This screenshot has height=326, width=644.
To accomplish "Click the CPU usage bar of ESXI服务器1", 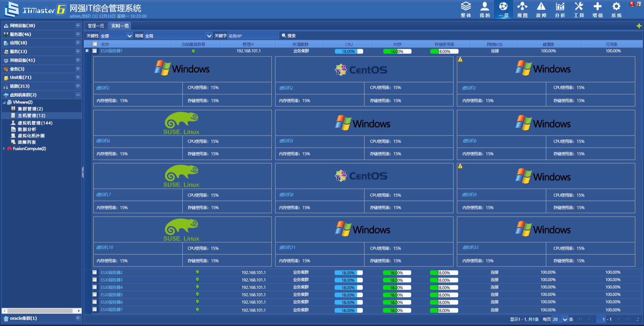I will tap(349, 51).
